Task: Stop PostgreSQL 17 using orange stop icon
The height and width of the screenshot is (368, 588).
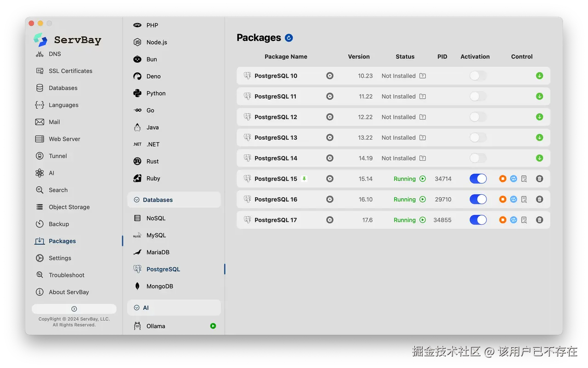Action: pyautogui.click(x=503, y=220)
